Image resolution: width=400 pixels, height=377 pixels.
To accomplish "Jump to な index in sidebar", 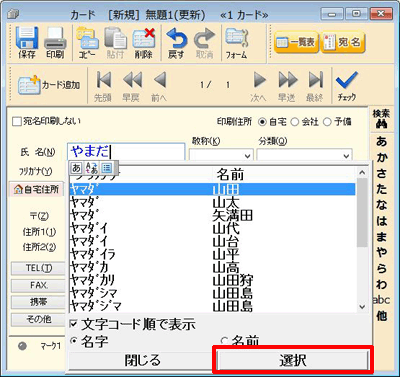I will click(381, 205).
